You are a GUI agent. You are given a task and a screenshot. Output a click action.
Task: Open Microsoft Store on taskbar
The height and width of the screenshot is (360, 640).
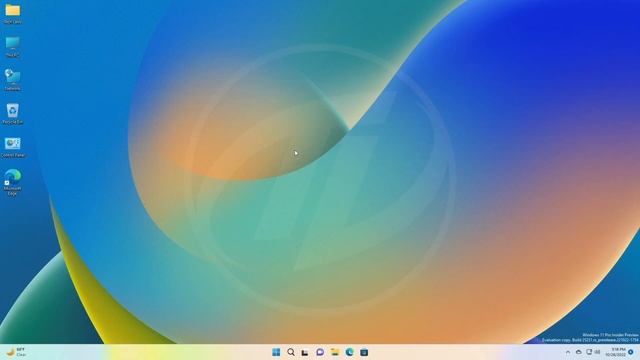[x=364, y=352]
